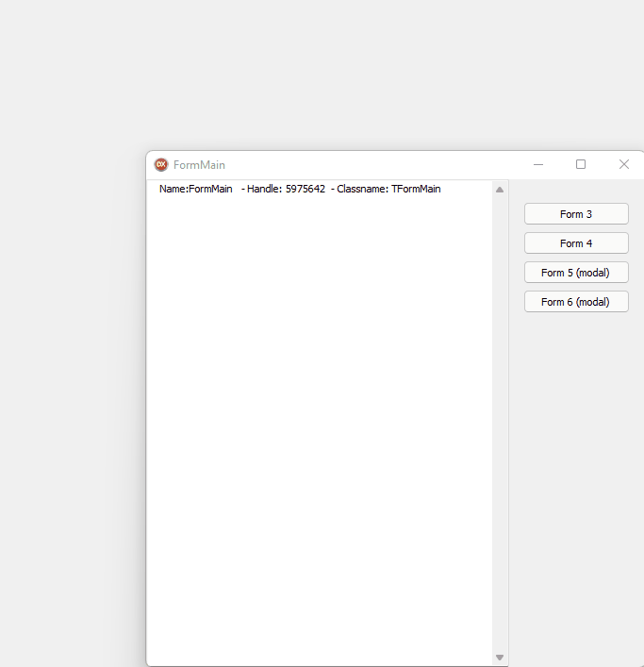Image resolution: width=644 pixels, height=667 pixels.
Task: Launch the Form 6 (modal) dialog
Action: click(x=576, y=302)
